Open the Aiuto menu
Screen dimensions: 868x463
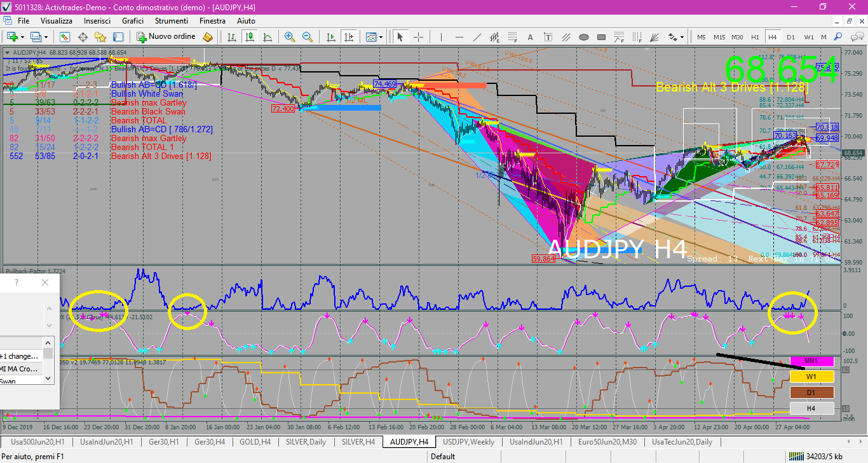pos(246,21)
